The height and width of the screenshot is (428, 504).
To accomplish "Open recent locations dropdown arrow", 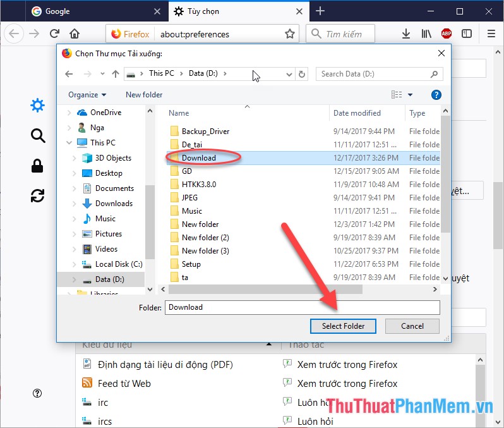I will coord(102,74).
